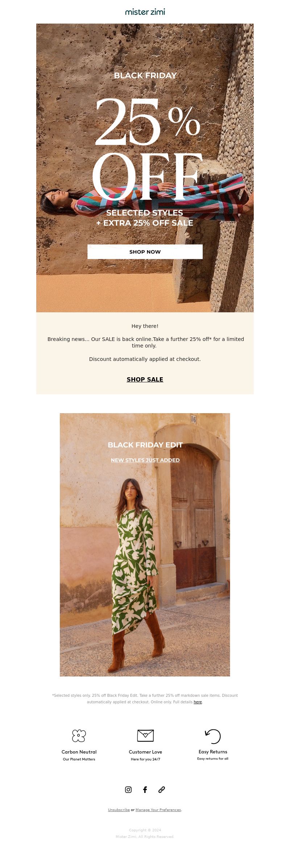Click the Easy Returns label text
This screenshot has width=290, height=868.
click(213, 752)
